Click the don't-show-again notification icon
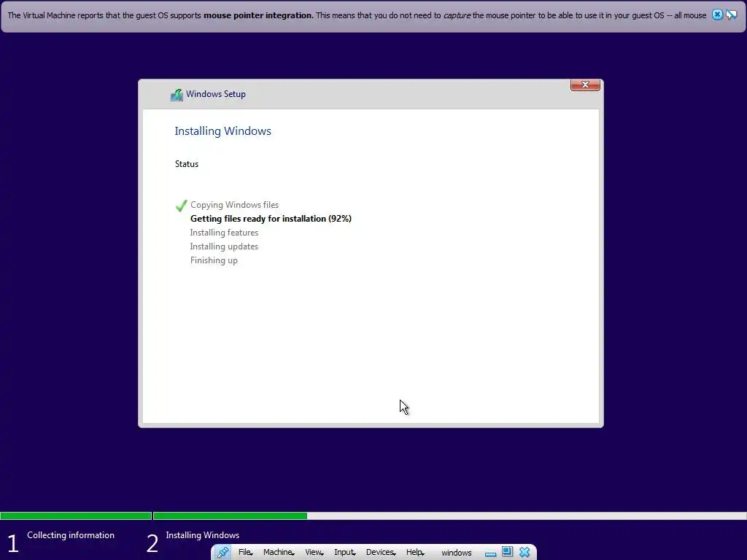 (x=731, y=15)
